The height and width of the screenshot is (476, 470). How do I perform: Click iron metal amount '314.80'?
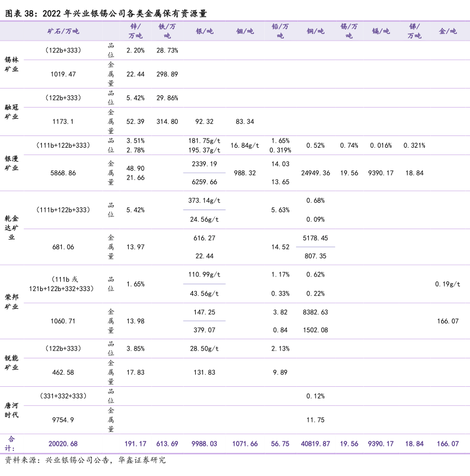167,122
